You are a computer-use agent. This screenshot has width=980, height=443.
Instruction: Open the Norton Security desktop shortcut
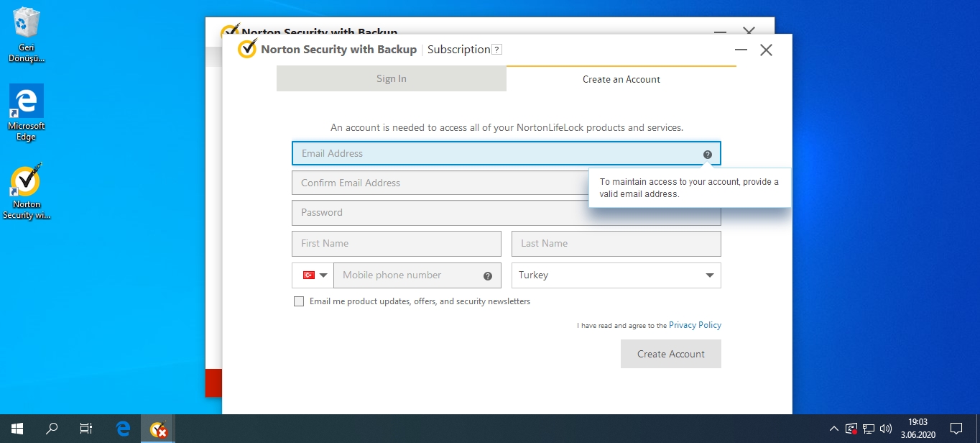27,192
